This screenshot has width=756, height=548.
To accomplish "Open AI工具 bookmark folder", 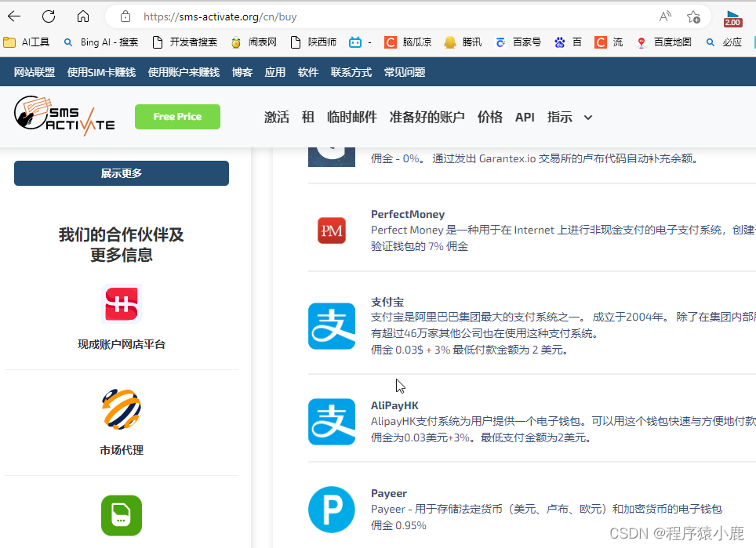I will coord(27,42).
